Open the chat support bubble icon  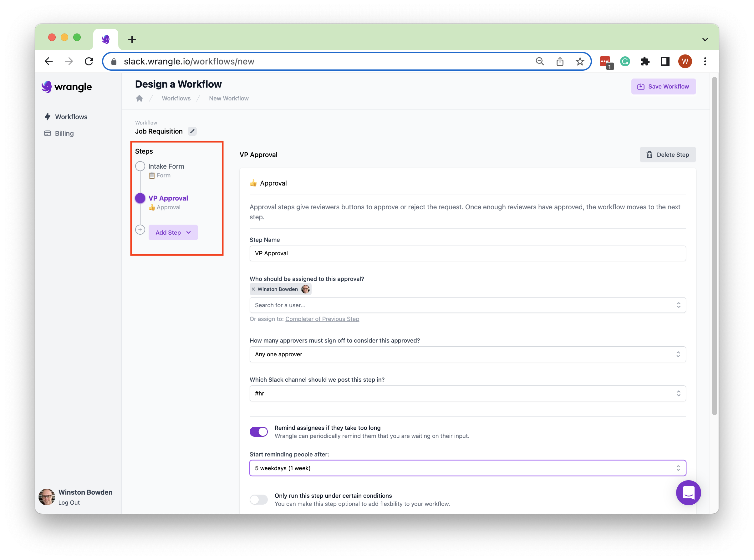pyautogui.click(x=688, y=492)
